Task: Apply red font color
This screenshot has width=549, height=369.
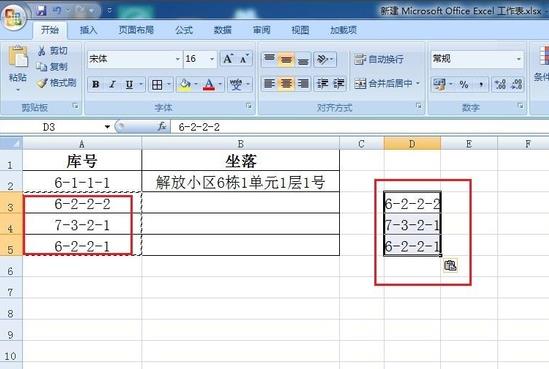Action: coord(209,84)
